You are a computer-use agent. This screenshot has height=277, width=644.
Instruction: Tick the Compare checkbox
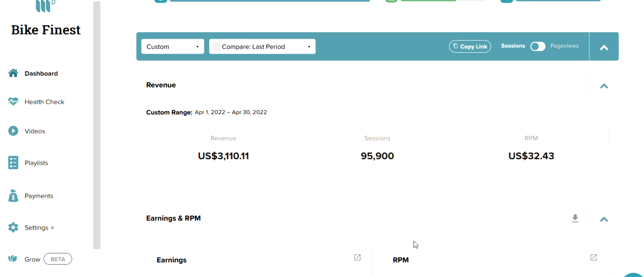coord(216,46)
